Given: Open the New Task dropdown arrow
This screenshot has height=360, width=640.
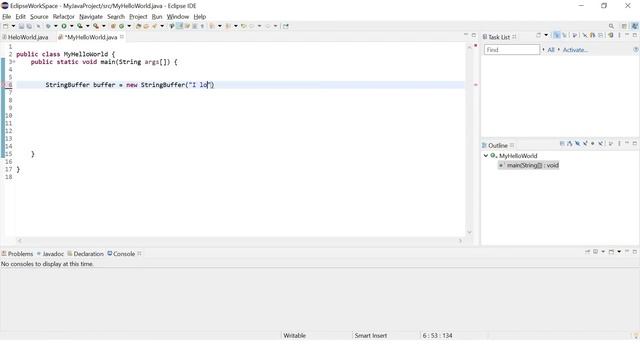Looking at the screenshot, I should pyautogui.click(x=546, y=36).
